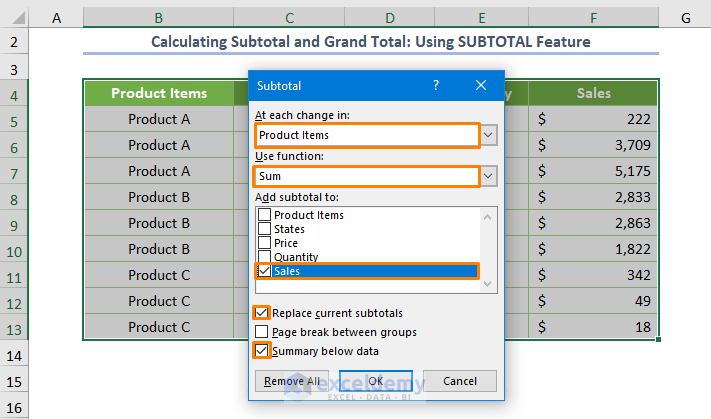Confirm the dialog with OK
Viewport: 711px width, 419px height.
click(x=375, y=381)
